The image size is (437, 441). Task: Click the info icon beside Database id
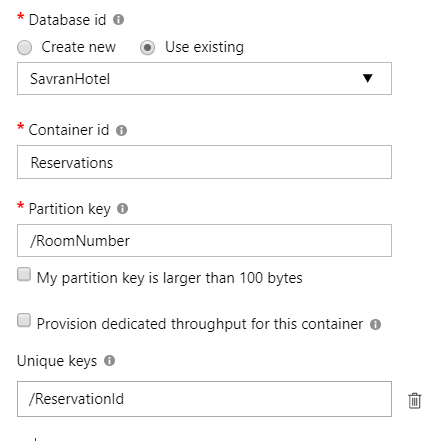point(118,20)
